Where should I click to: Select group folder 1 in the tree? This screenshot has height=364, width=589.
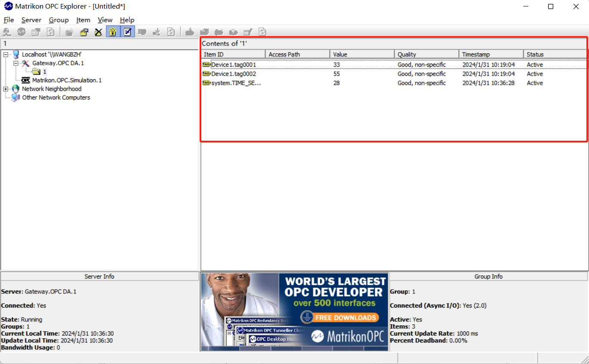point(44,71)
